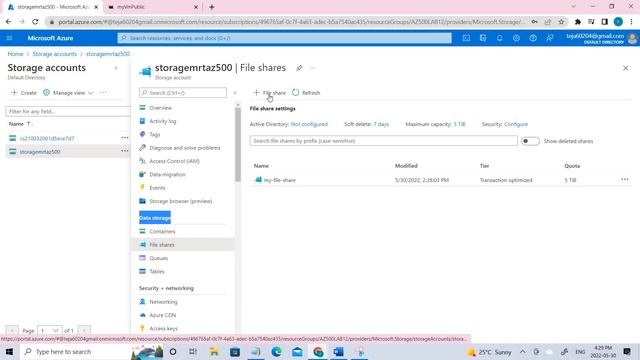
Task: Click the file share prefix search field
Action: click(384, 141)
